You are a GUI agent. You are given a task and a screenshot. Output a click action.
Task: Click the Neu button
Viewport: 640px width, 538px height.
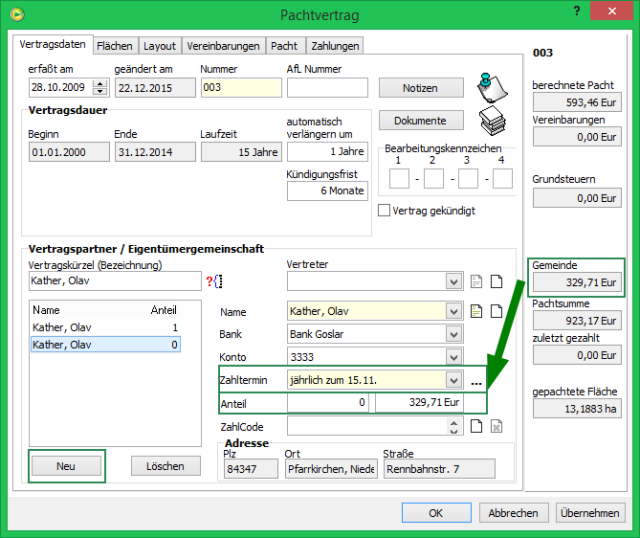click(x=66, y=466)
